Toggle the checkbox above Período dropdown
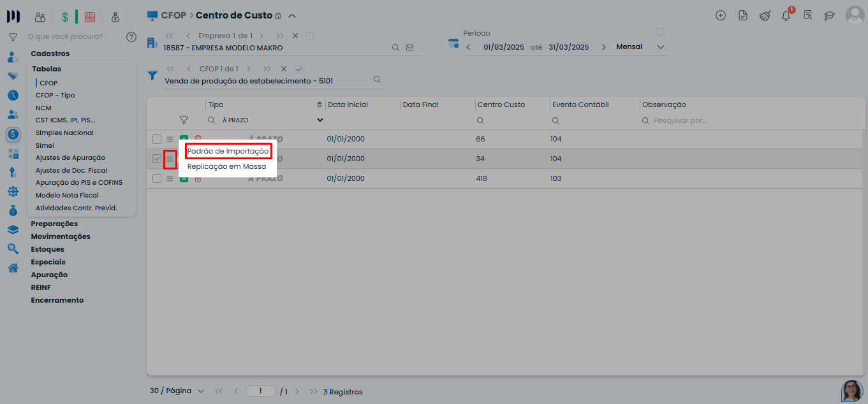This screenshot has width=868, height=404. pyautogui.click(x=661, y=32)
